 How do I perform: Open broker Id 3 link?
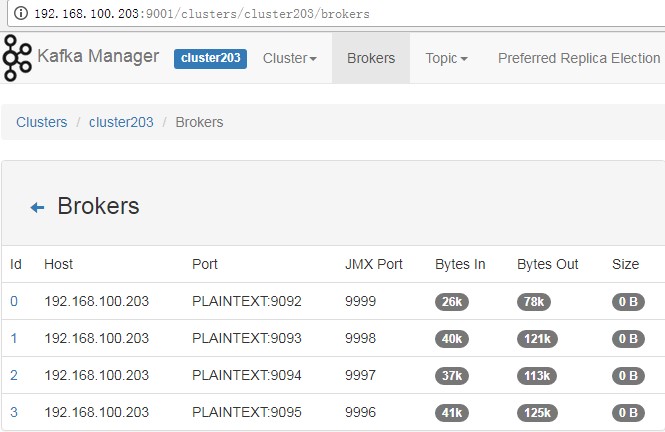coord(14,412)
